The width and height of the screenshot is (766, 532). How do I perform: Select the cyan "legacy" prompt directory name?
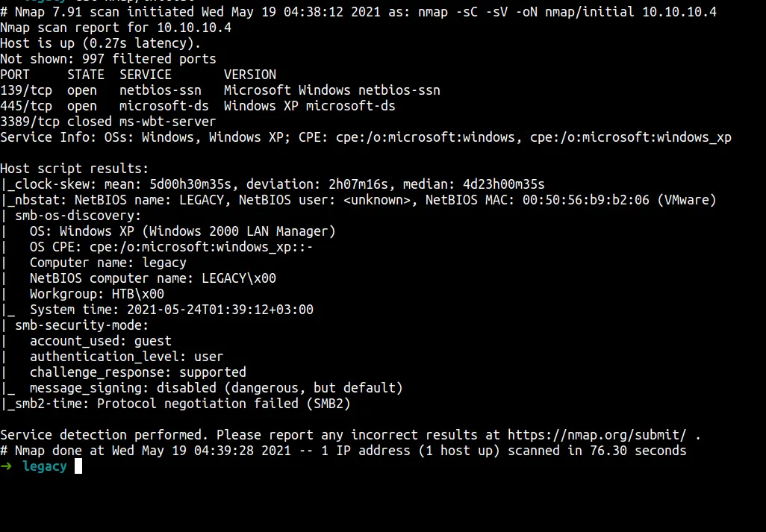click(x=45, y=466)
